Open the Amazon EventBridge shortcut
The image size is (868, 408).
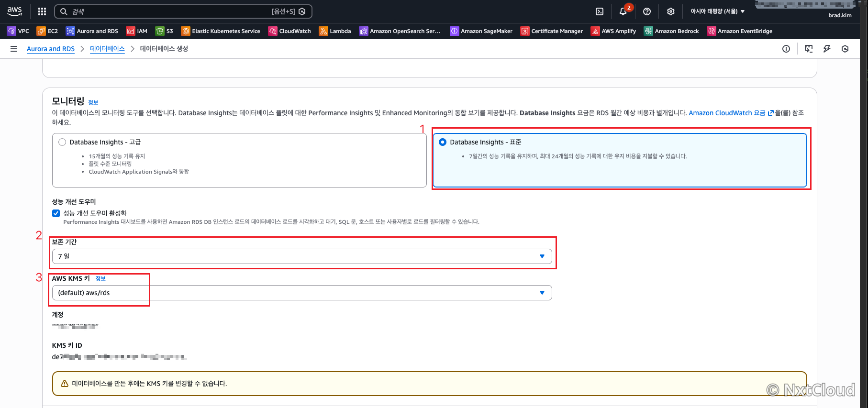click(740, 31)
